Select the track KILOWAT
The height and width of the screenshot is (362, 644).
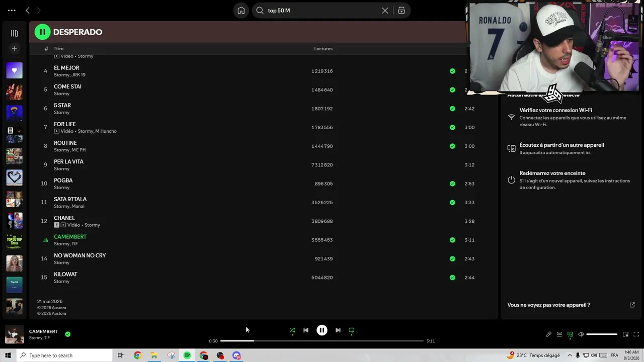[x=65, y=275]
